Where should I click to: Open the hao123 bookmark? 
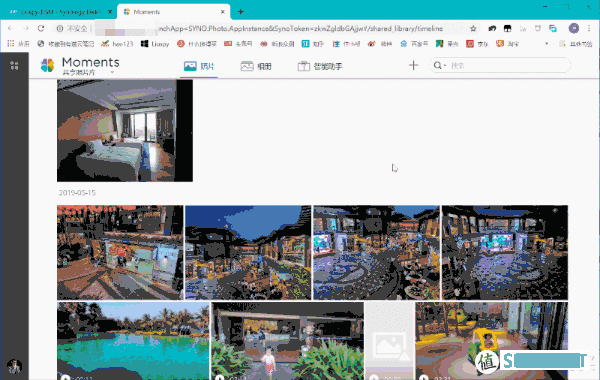[117, 44]
